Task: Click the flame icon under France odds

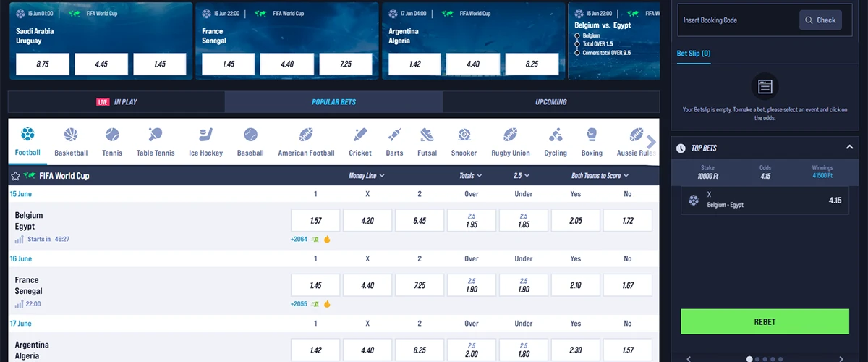Action: click(327, 304)
